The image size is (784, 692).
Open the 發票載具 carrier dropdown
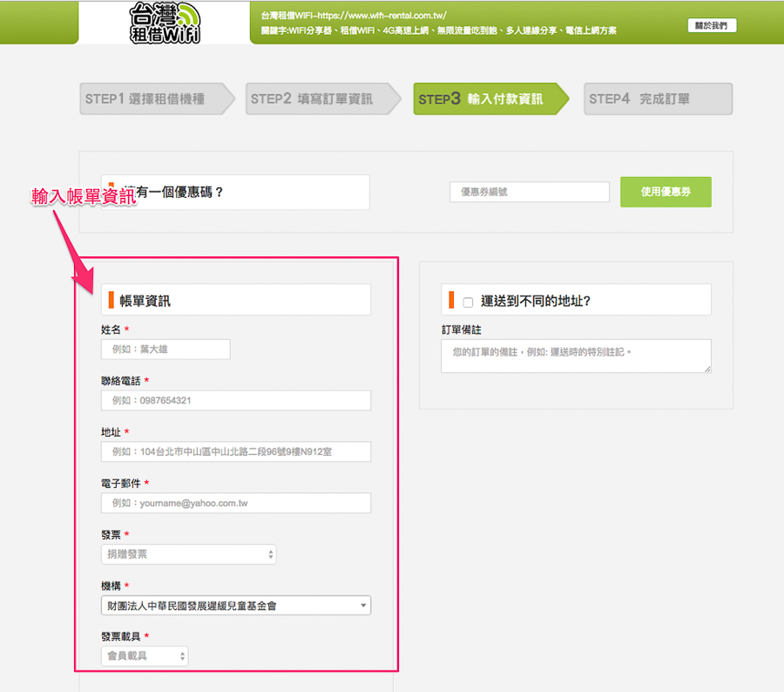point(145,656)
